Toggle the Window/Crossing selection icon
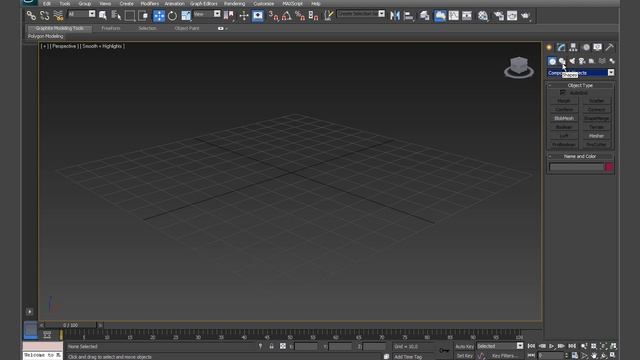The image size is (640, 360). point(143,16)
